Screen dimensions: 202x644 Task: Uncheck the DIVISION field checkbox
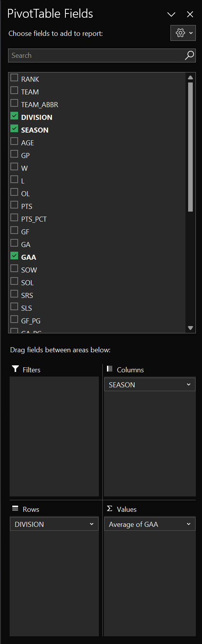14,116
